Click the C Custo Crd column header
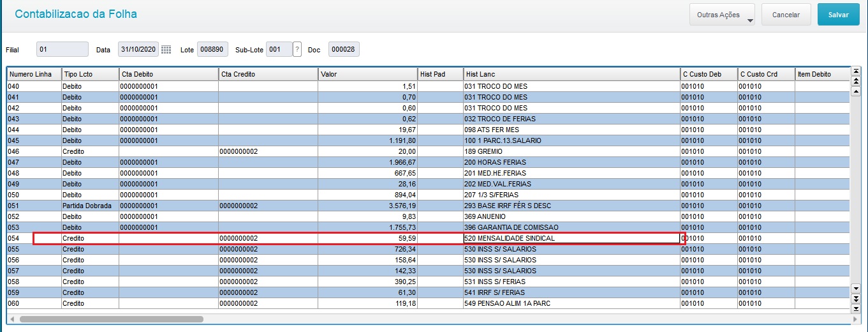The image size is (868, 332). [767, 74]
